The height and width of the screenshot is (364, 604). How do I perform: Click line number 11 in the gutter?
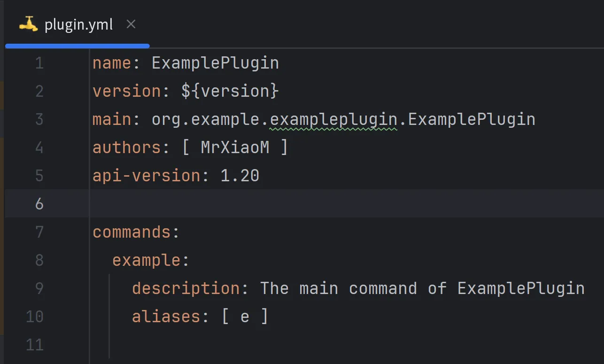[35, 345]
